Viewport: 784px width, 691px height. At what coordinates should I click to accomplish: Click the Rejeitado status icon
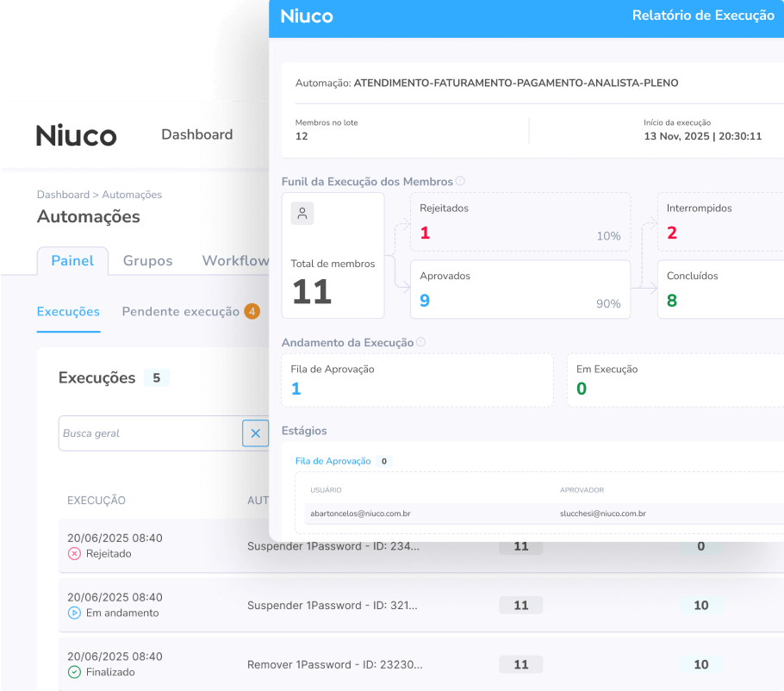point(74,554)
